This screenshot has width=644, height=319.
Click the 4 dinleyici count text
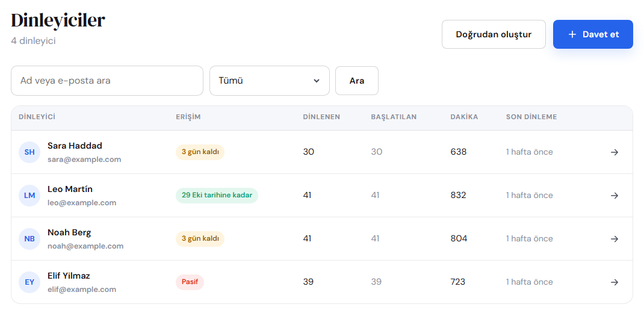(x=33, y=41)
